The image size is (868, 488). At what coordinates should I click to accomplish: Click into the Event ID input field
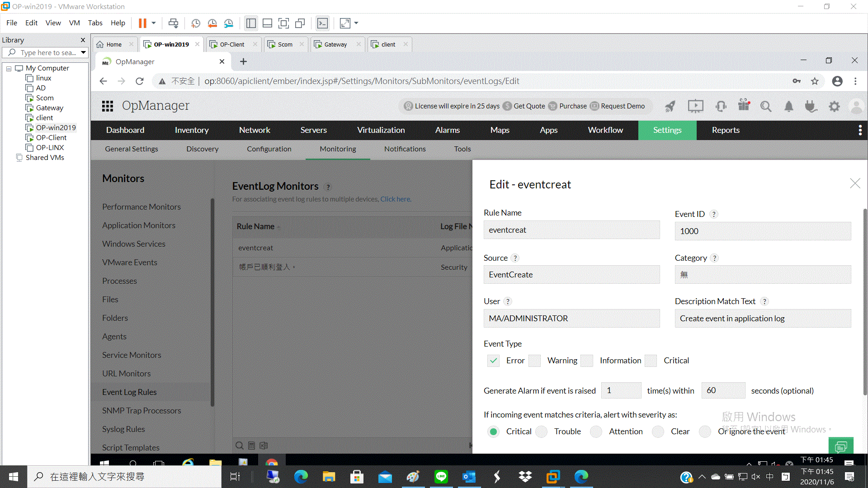point(763,231)
